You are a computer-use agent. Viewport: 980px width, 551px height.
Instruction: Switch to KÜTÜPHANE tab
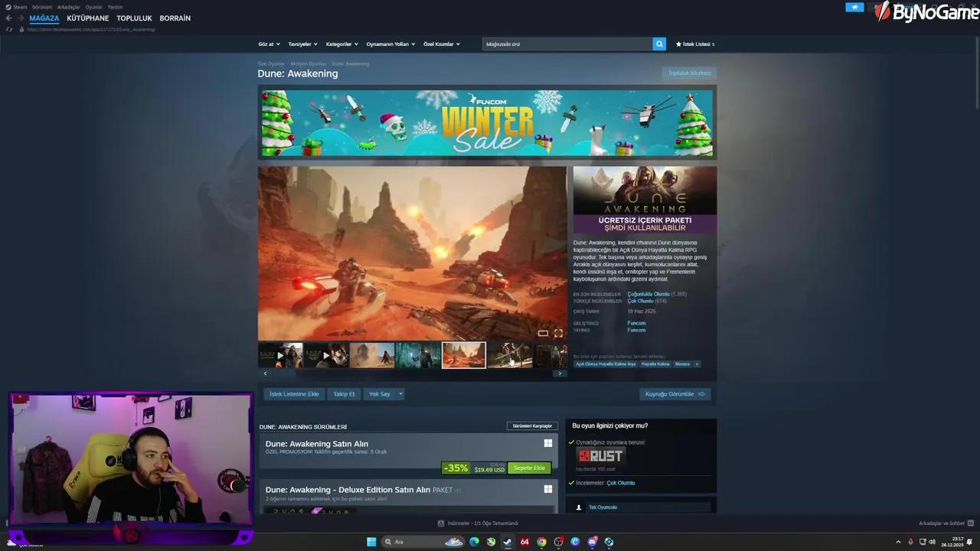88,18
